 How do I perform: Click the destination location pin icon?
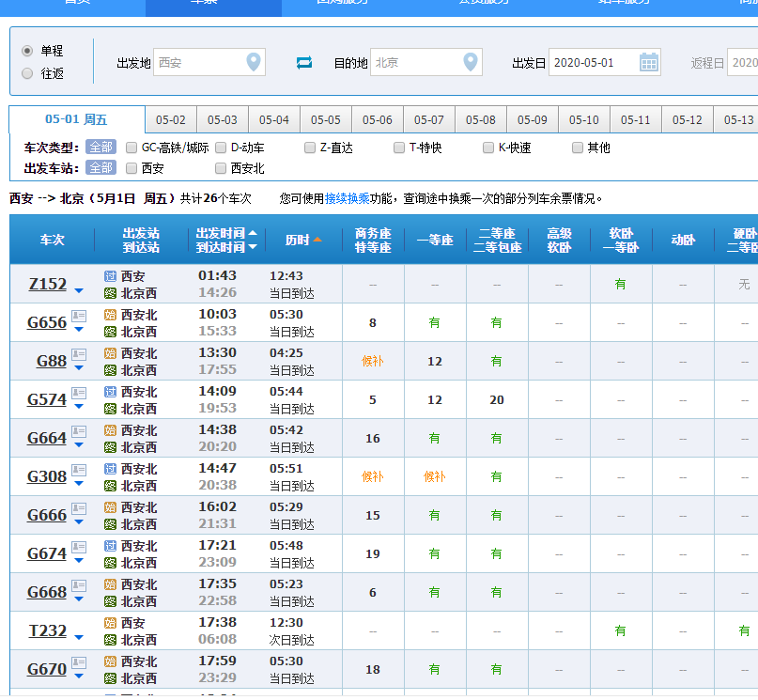(x=471, y=62)
